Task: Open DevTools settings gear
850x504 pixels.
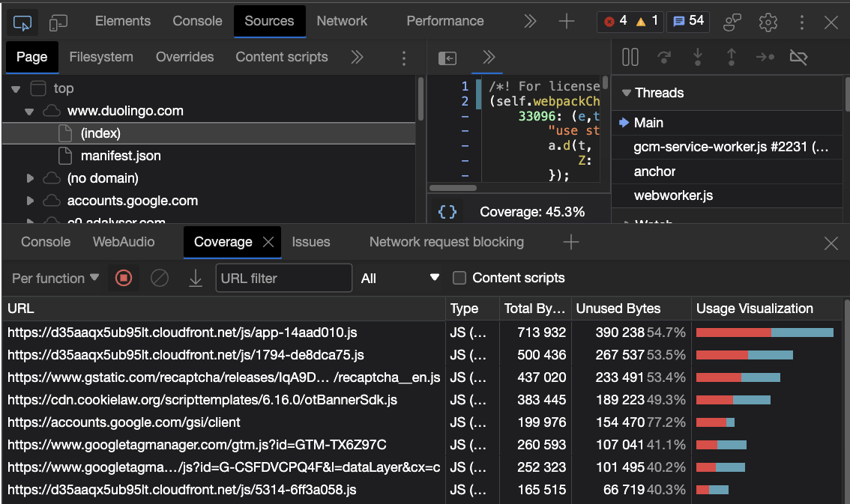Action: tap(768, 22)
